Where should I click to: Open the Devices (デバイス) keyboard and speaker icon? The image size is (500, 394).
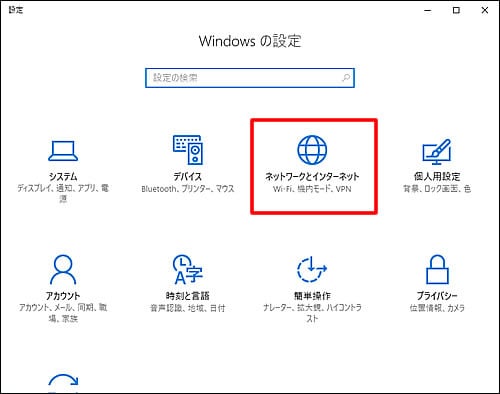[187, 150]
